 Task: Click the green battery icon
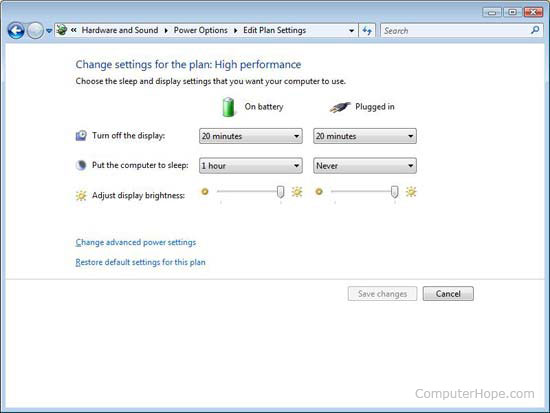228,107
